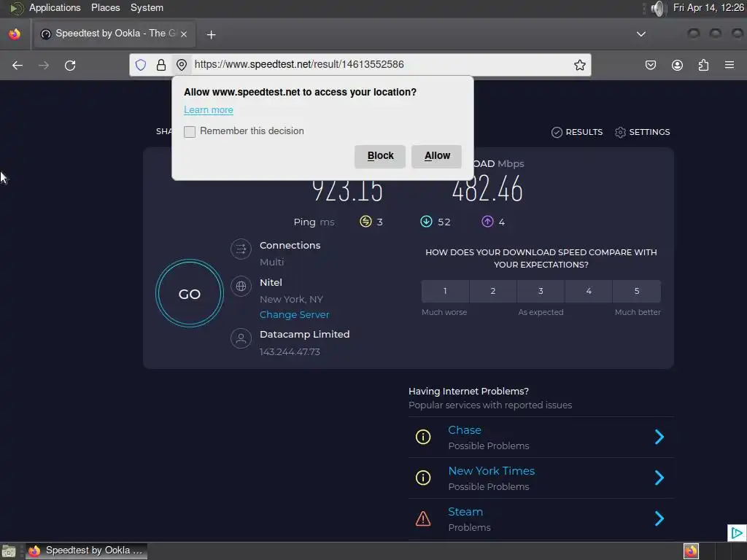Image resolution: width=747 pixels, height=560 pixels.
Task: Click the upload result 482.46
Action: [x=487, y=189]
